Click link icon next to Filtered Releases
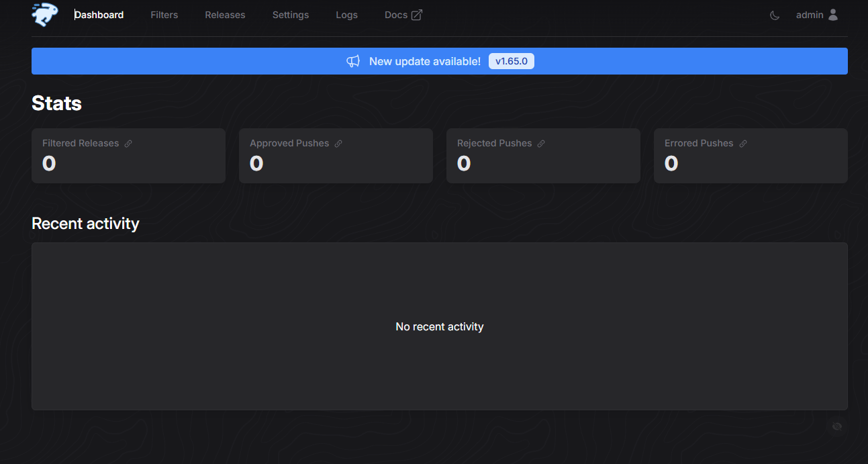This screenshot has width=868, height=464. click(128, 144)
